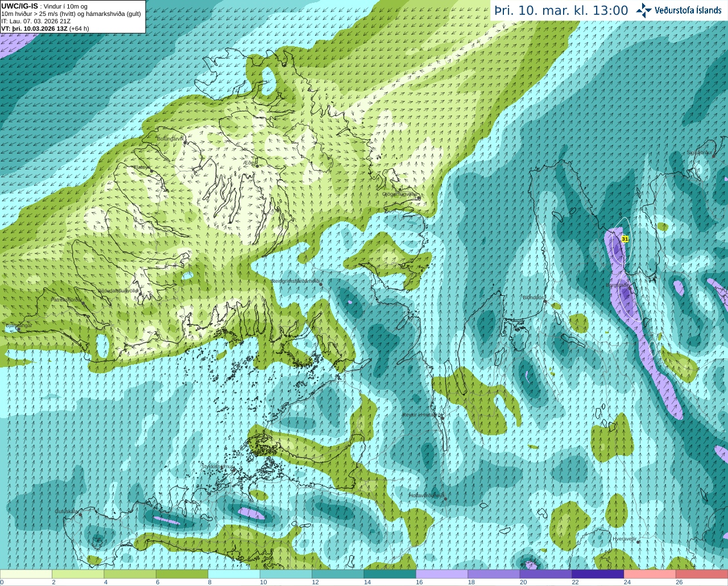Click the 14–16 m/s dark teal swatch

tap(390, 574)
